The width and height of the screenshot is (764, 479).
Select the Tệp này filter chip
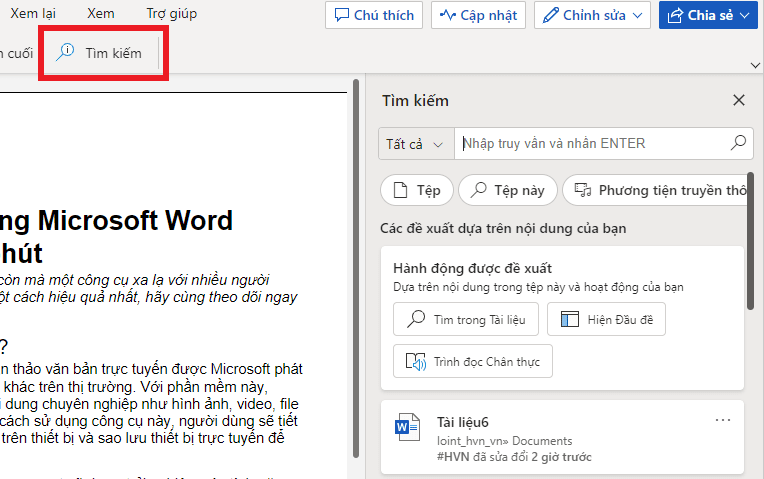pos(508,190)
